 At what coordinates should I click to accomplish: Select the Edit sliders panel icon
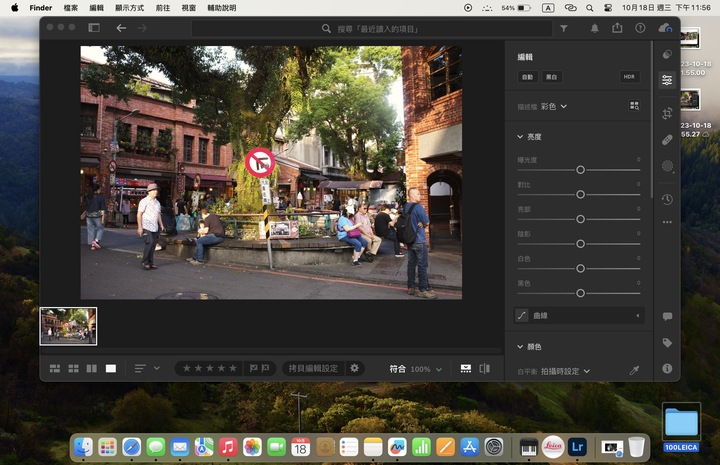tap(667, 80)
